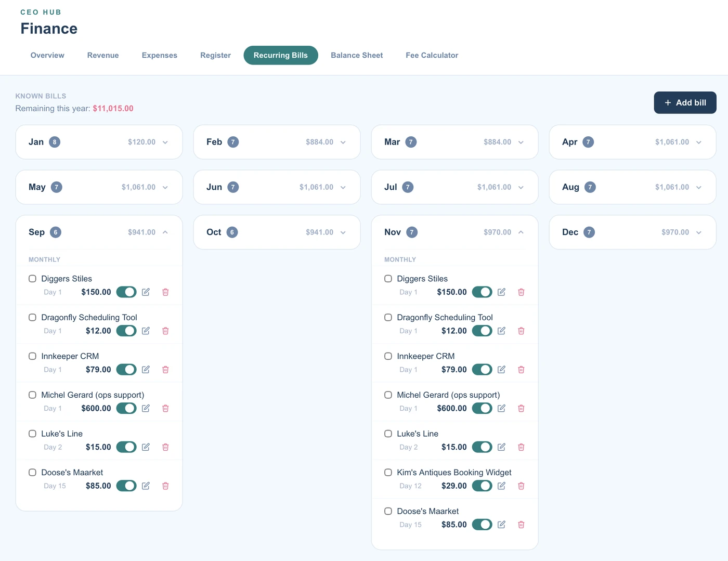Expand the Dec bills chevron

pyautogui.click(x=699, y=232)
